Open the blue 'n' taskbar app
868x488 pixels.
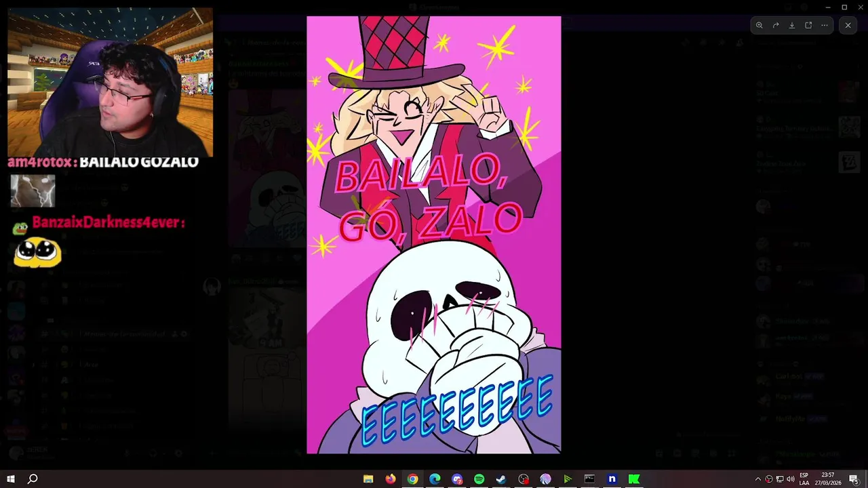(612, 479)
